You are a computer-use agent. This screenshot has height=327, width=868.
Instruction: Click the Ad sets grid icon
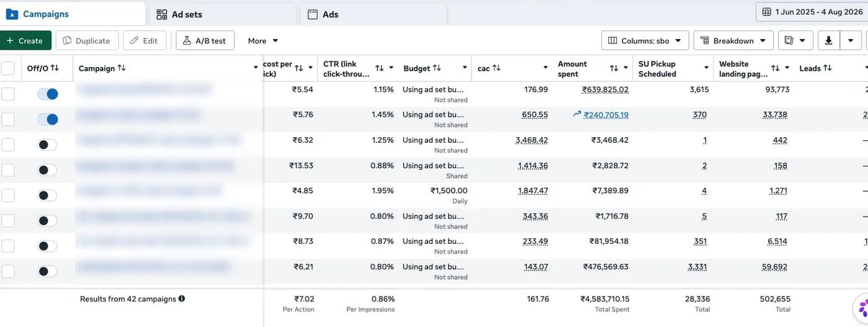[162, 14]
